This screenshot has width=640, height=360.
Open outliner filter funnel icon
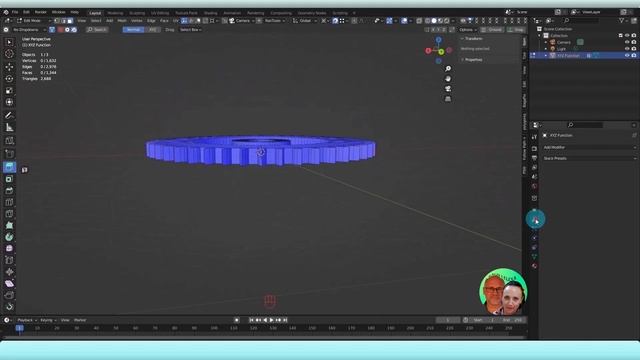point(622,20)
